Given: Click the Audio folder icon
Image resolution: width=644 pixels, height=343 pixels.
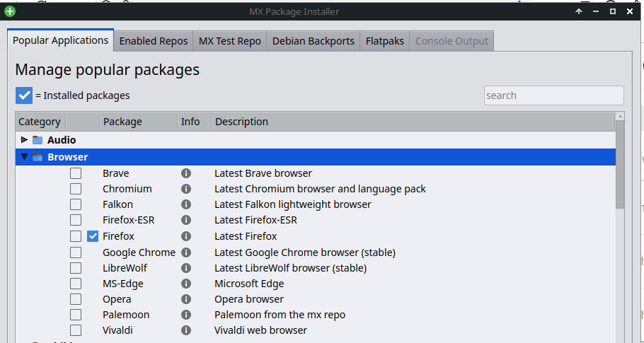Looking at the screenshot, I should click(38, 140).
